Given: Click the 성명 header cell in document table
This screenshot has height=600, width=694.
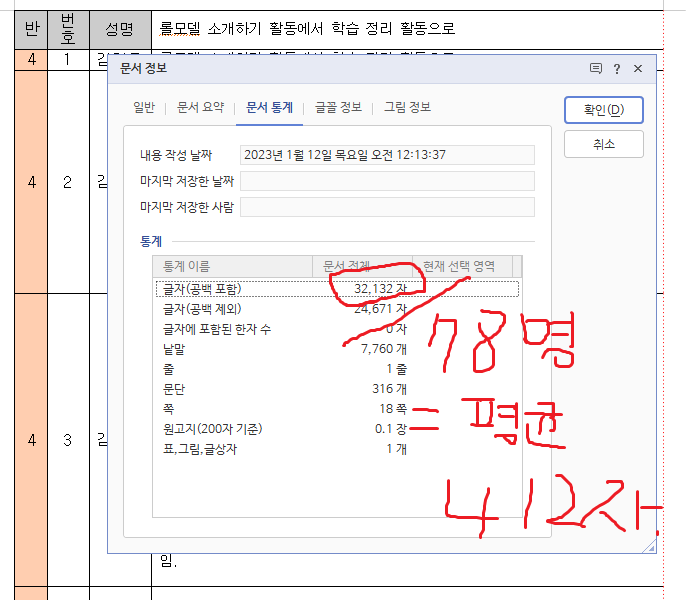Looking at the screenshot, I should (x=120, y=30).
